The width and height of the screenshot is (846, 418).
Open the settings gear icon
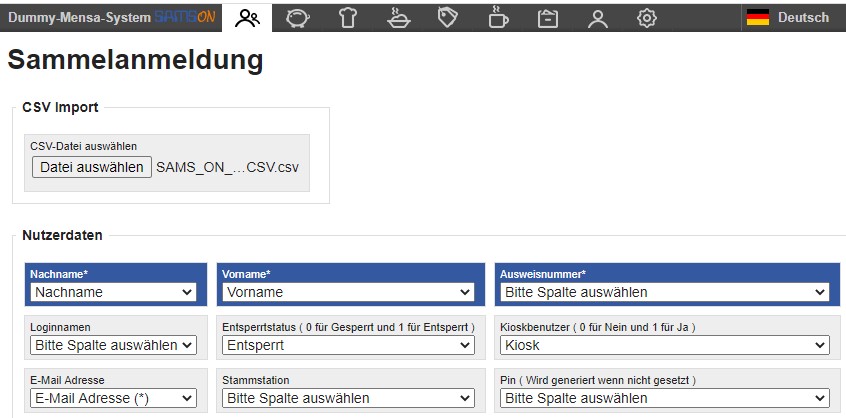coord(646,18)
